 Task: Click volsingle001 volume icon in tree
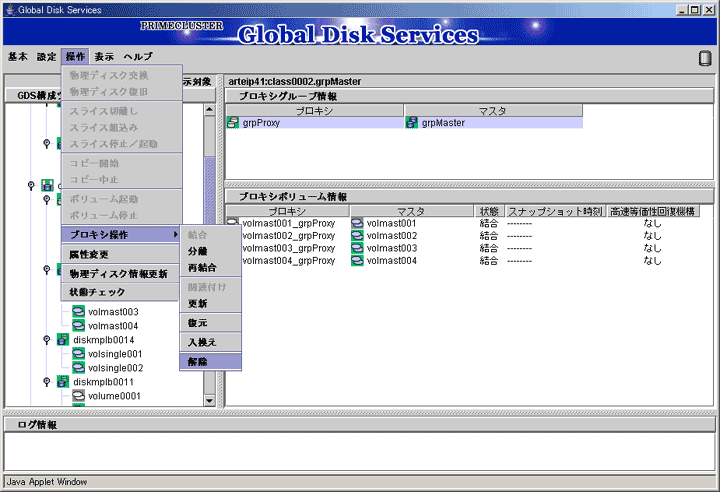point(79,354)
